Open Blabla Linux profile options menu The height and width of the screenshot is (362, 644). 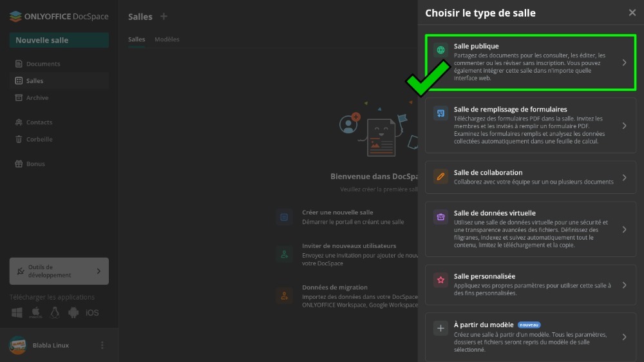click(102, 345)
